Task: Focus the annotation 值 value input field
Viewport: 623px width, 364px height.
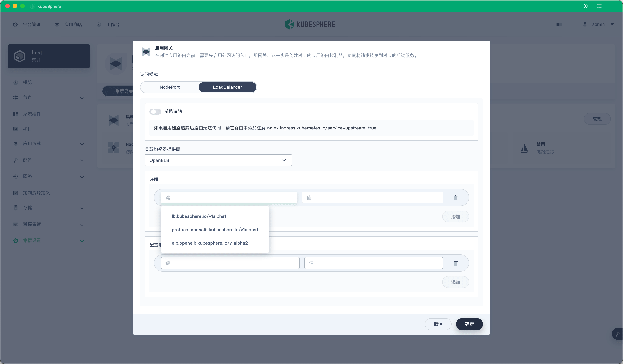Action: coord(373,197)
